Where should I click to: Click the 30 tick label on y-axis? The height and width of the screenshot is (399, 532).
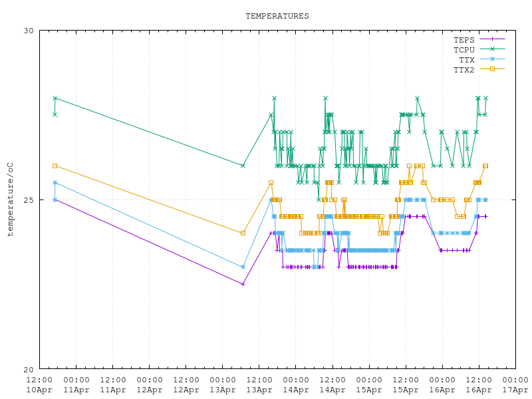[x=28, y=31]
